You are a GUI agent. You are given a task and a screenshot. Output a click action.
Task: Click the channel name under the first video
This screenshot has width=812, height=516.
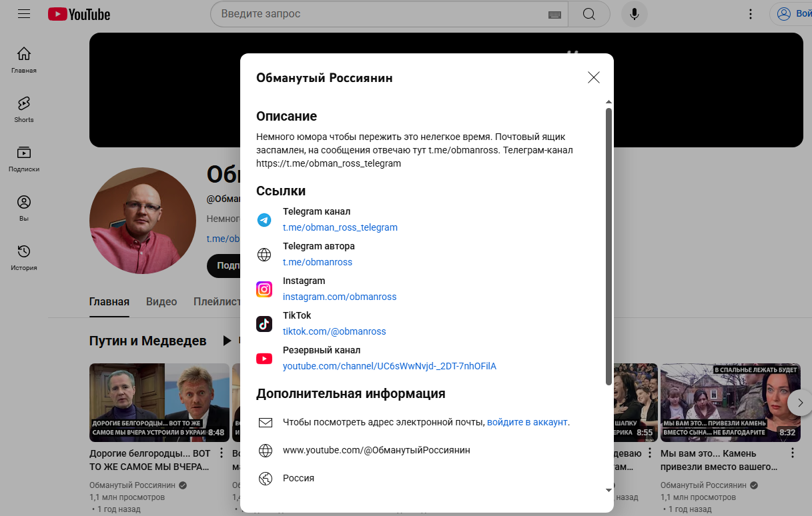tap(133, 485)
